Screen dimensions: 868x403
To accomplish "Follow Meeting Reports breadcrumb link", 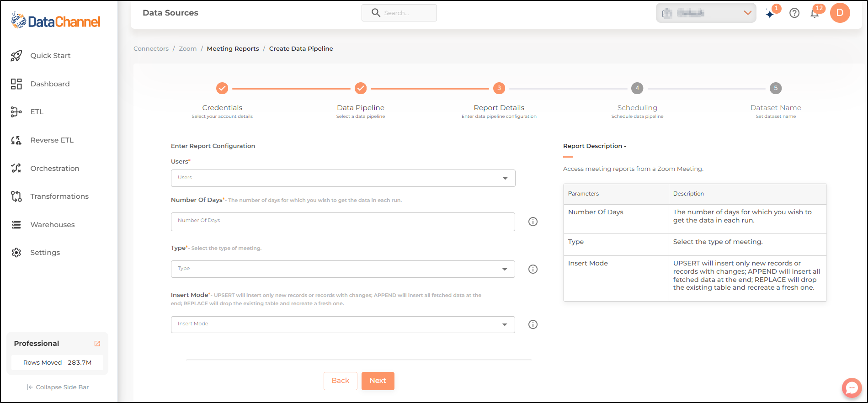I will pos(233,49).
